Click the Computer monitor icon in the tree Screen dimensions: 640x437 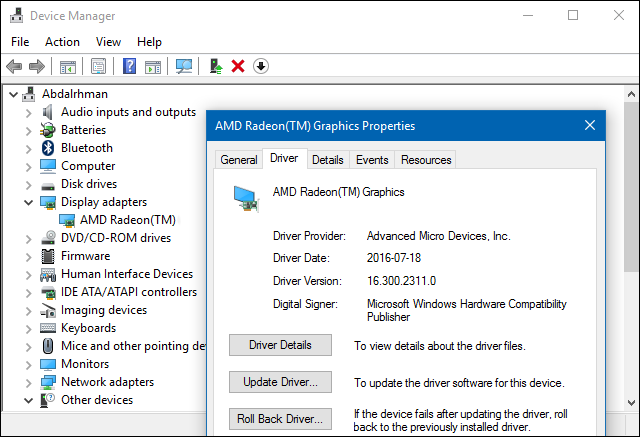pos(48,166)
